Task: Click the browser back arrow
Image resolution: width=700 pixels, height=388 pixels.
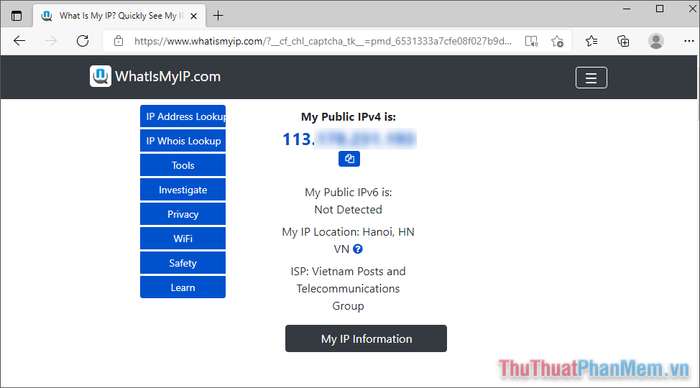Action: 19,41
